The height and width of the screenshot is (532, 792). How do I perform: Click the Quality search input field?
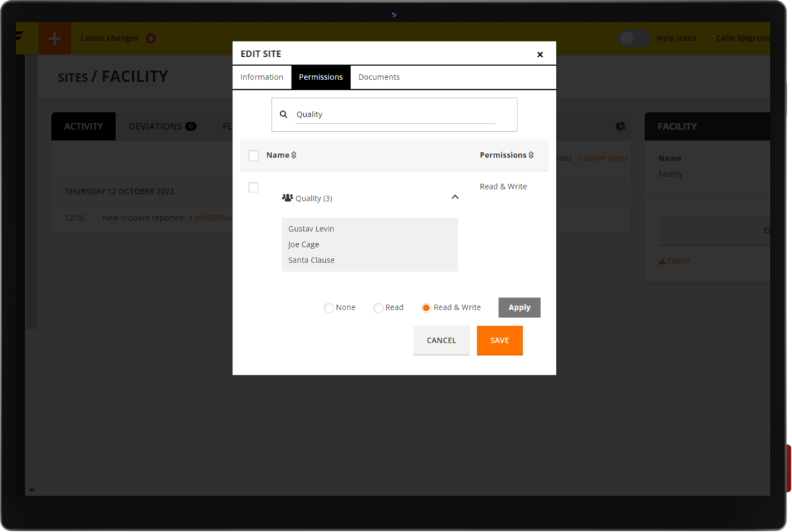pyautogui.click(x=395, y=114)
